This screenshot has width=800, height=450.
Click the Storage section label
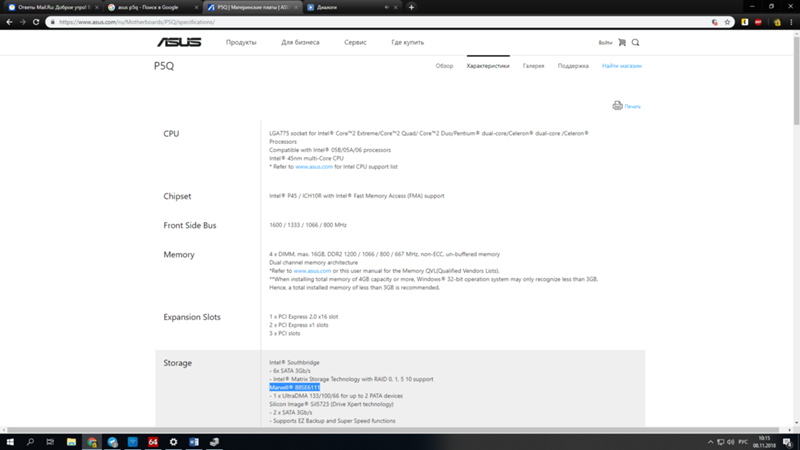tap(178, 363)
